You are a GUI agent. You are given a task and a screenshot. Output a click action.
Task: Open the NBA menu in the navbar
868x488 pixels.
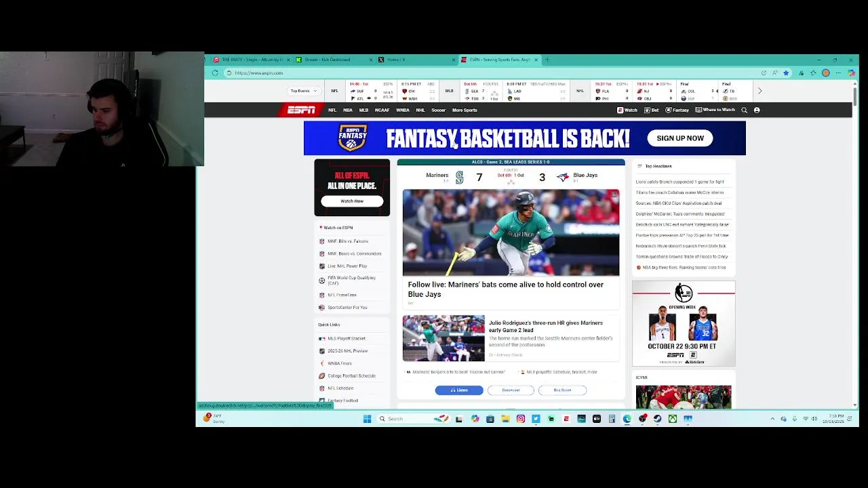(348, 110)
